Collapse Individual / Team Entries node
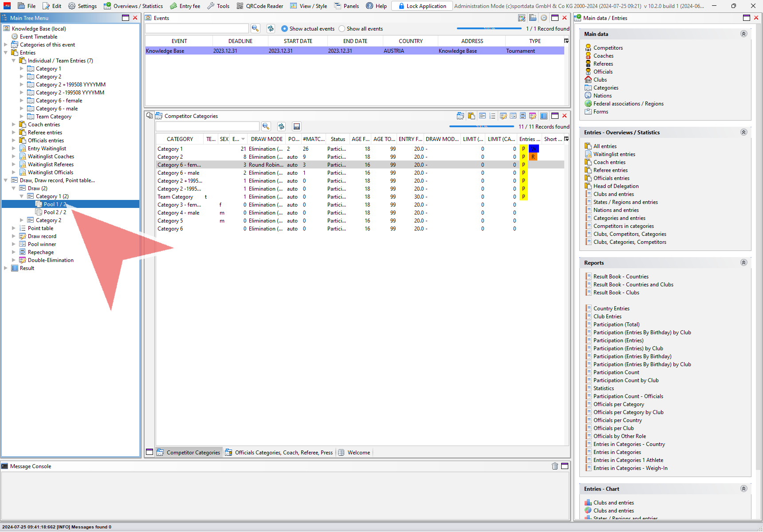 14,61
